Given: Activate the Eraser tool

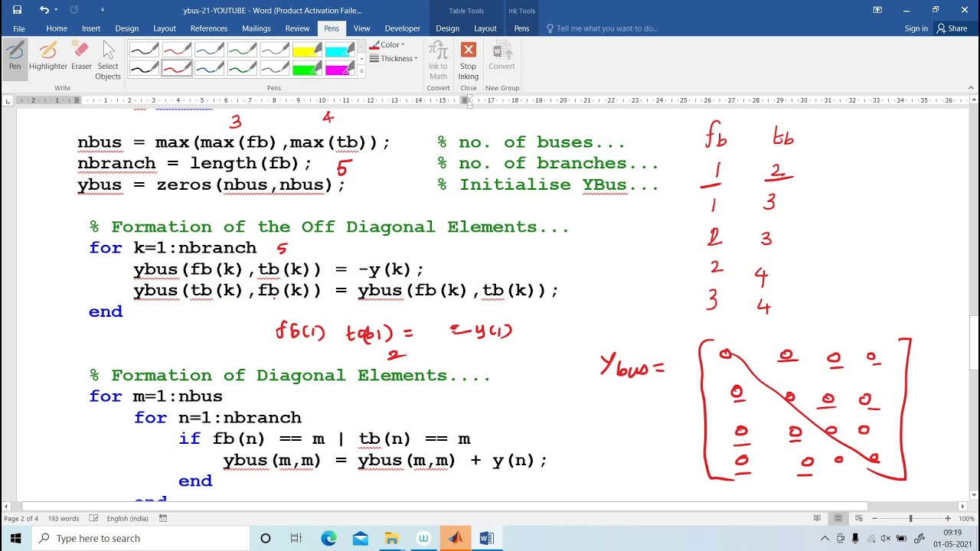Looking at the screenshot, I should (81, 57).
